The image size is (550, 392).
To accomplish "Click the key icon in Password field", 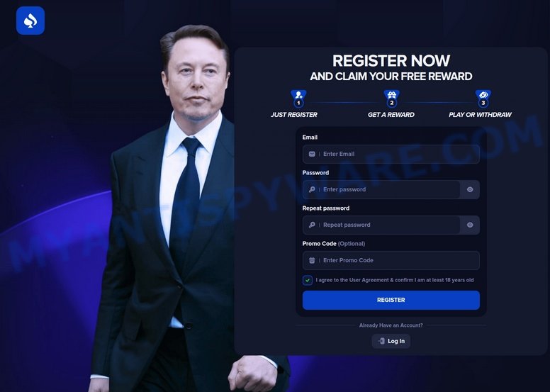I will point(312,189).
